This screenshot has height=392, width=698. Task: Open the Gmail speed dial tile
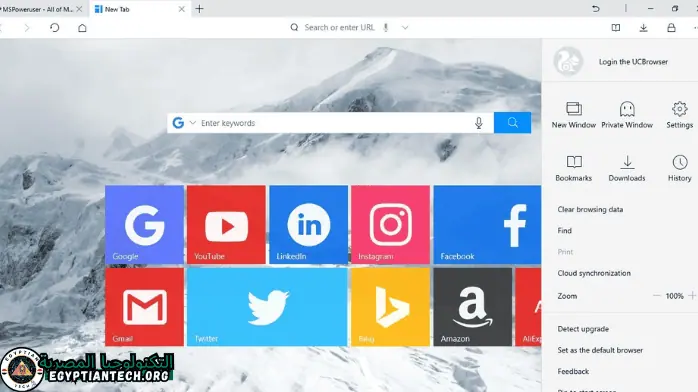(144, 307)
